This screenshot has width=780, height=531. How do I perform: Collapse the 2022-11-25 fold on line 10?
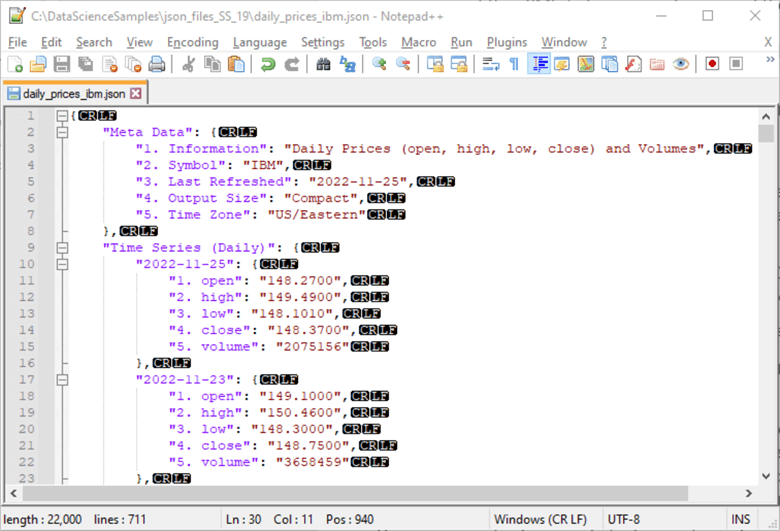(62, 264)
